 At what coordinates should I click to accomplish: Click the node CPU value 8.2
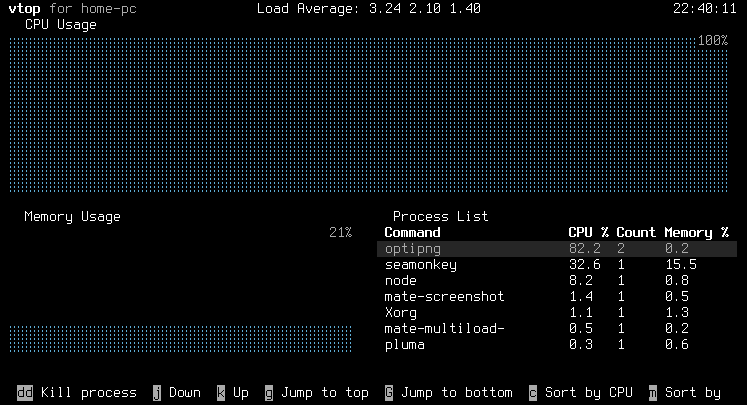coord(581,281)
